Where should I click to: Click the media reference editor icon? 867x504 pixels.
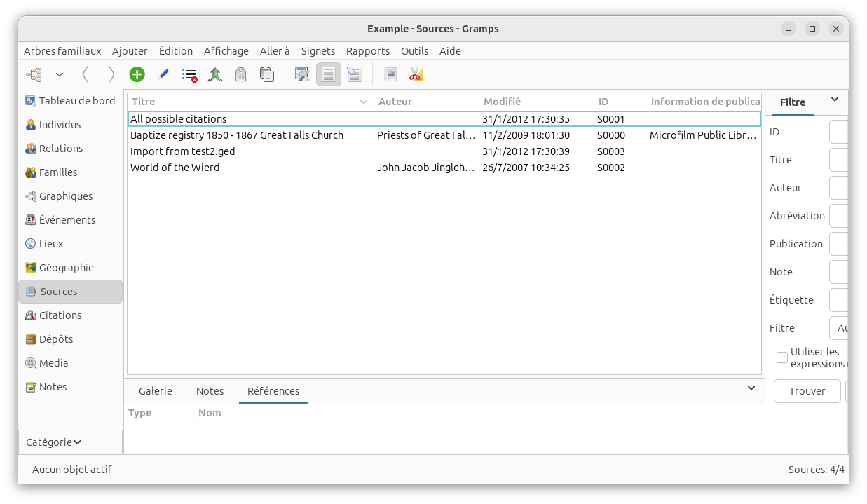[390, 74]
